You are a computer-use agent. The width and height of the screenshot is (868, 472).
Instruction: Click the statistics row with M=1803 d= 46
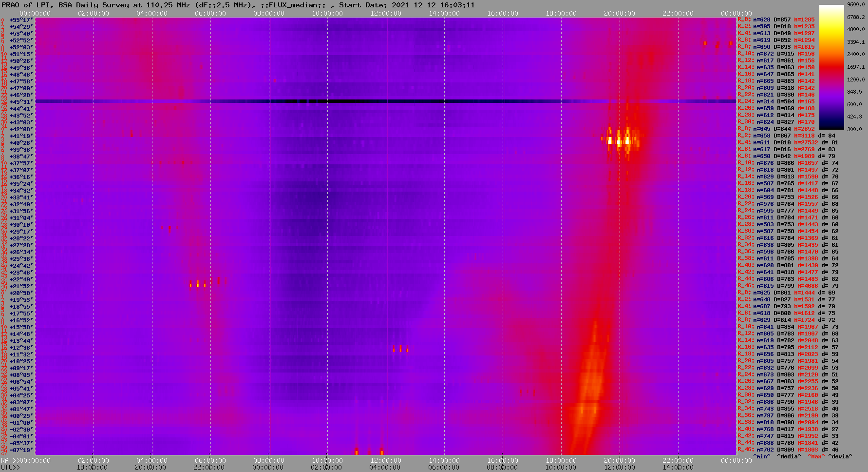tap(788, 450)
